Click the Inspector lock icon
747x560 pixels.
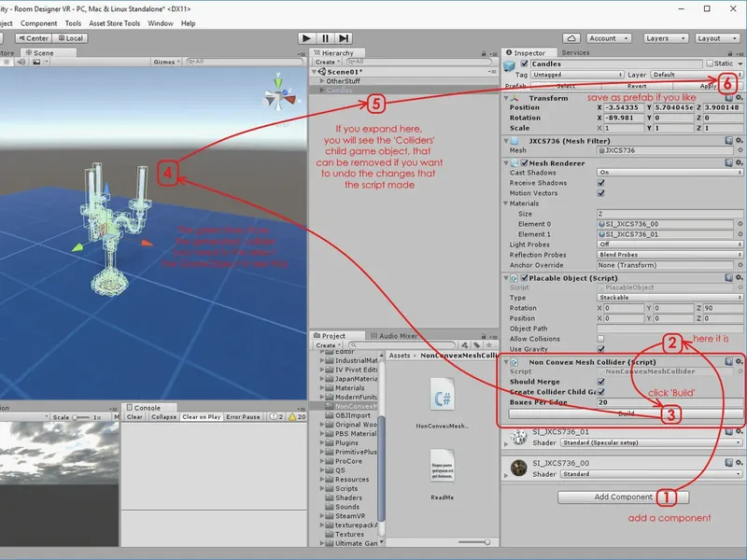coord(730,53)
